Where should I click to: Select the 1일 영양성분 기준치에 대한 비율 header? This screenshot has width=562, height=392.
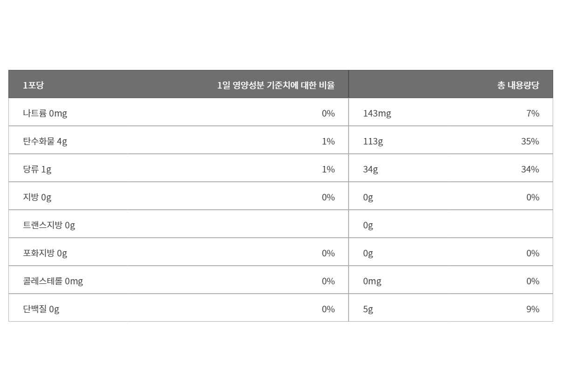click(x=276, y=85)
